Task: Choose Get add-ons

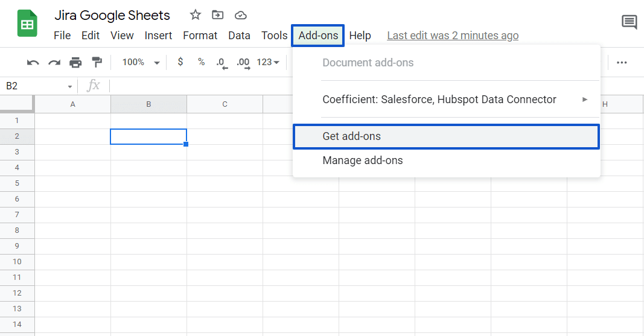Action: 446,136
